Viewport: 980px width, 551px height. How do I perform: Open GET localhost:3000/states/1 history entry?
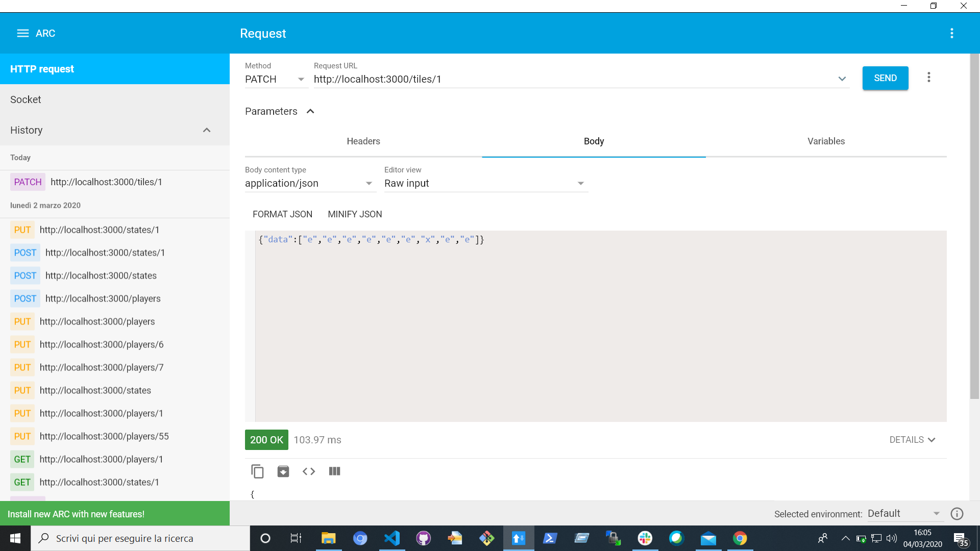click(115, 482)
